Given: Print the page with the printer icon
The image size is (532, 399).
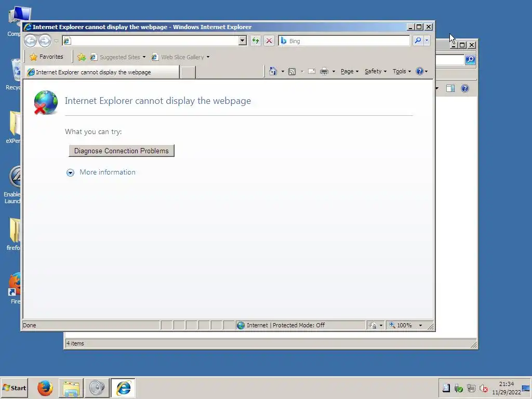Looking at the screenshot, I should tap(324, 71).
